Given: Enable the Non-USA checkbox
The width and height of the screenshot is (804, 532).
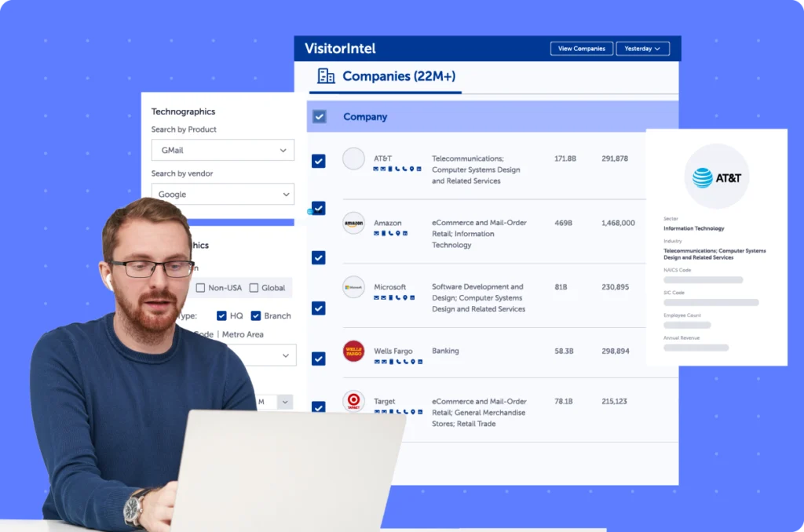Looking at the screenshot, I should (200, 287).
